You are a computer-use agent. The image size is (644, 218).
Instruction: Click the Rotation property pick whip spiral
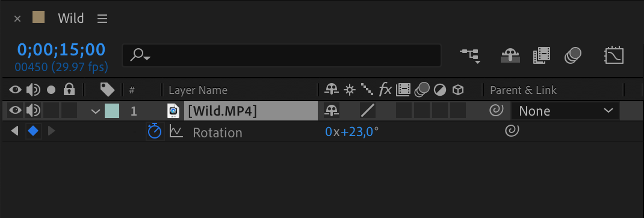[x=512, y=131]
